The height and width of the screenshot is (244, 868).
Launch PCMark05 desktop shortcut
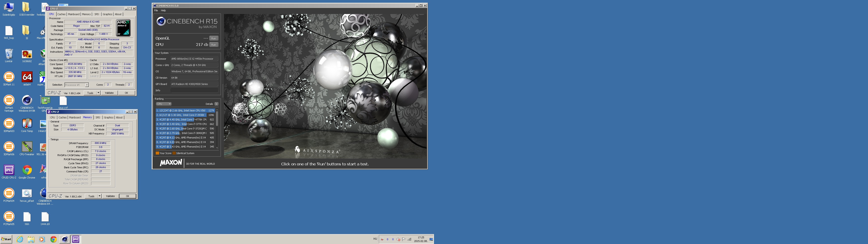[x=9, y=218]
